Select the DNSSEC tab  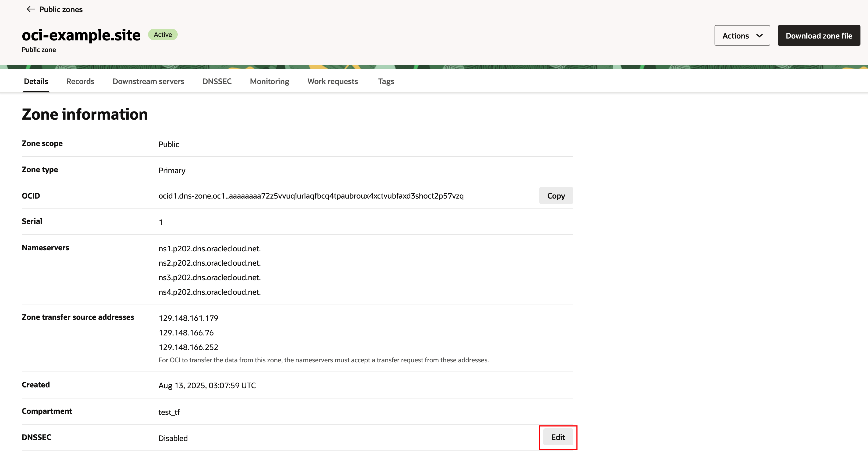click(x=217, y=81)
